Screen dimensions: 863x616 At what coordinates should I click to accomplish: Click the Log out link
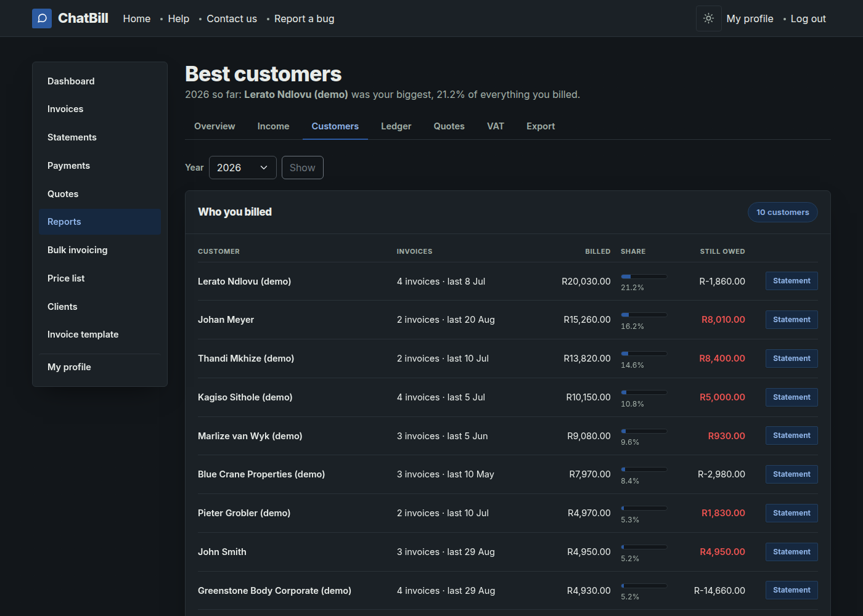808,18
